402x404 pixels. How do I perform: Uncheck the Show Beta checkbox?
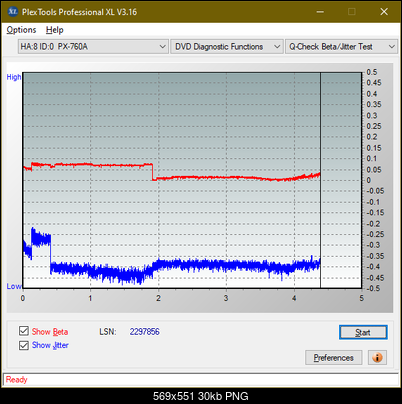[24, 331]
